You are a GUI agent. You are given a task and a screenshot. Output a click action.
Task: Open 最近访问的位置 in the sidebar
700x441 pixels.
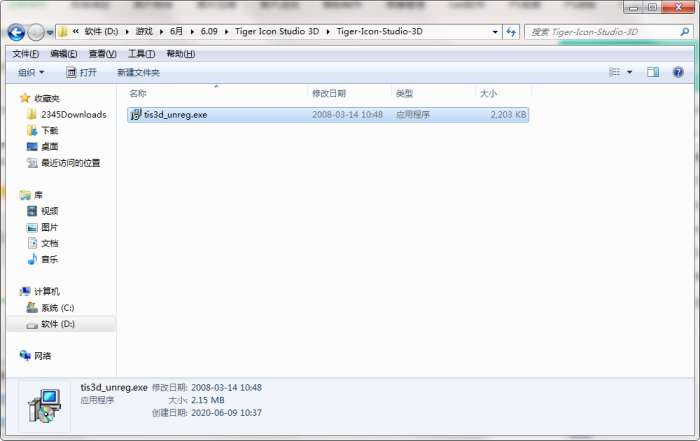click(71, 163)
